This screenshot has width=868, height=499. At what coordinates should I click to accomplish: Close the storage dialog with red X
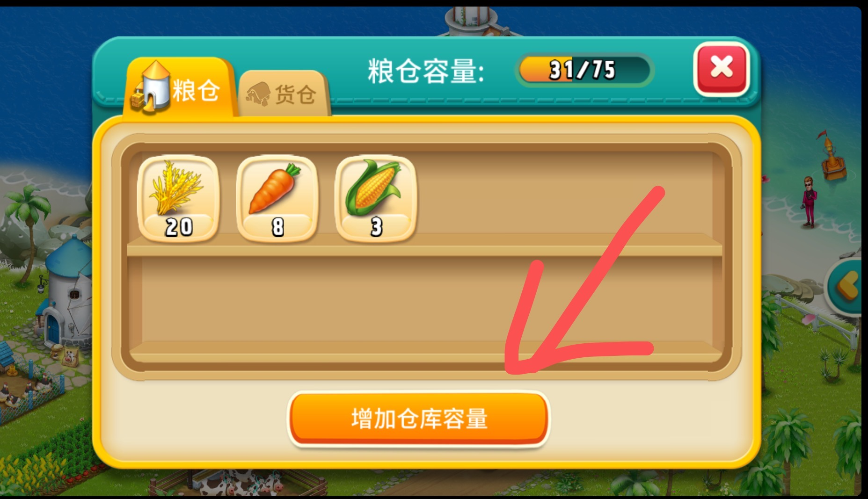[x=722, y=69]
